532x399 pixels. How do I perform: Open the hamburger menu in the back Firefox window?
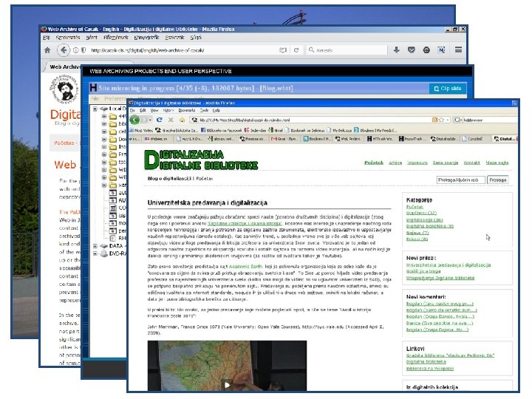458,50
